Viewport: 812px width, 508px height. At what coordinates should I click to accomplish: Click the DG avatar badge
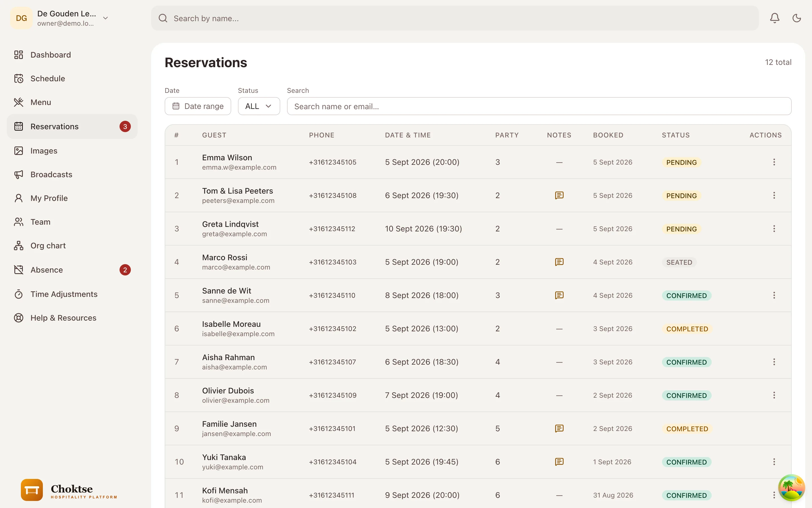pyautogui.click(x=21, y=18)
